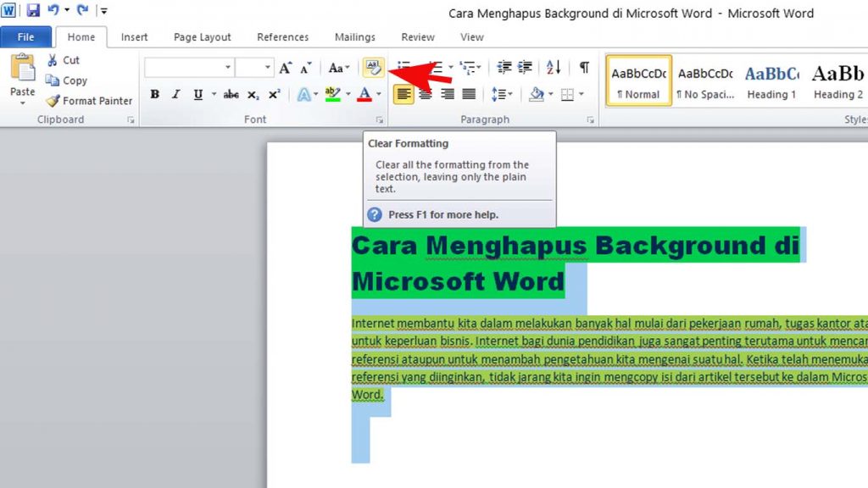Paste clipboard contents using the Paste icon
This screenshot has height=488, width=868.
(23, 69)
